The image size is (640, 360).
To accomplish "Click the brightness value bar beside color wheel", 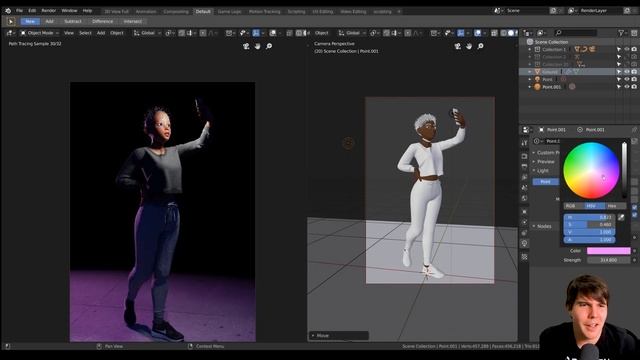I will (624, 170).
